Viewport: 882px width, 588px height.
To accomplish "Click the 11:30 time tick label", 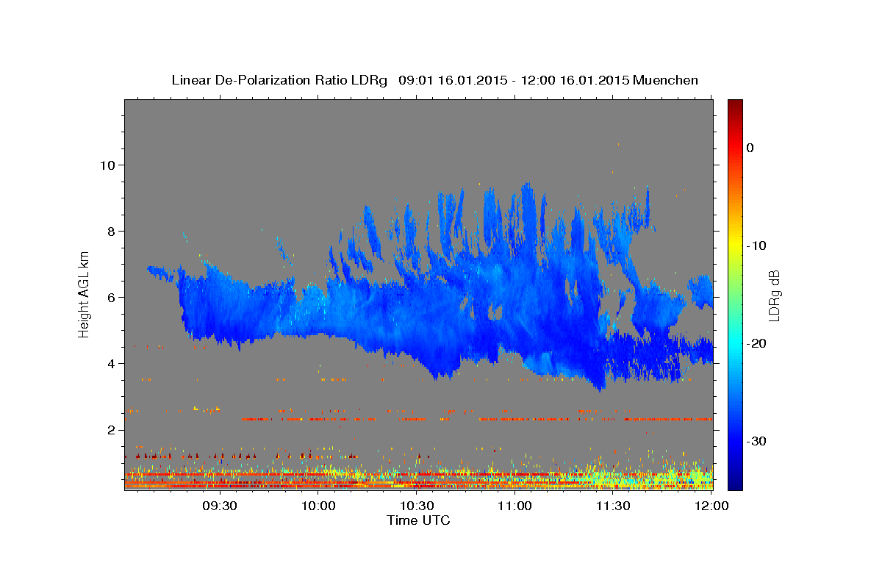I will point(613,506).
